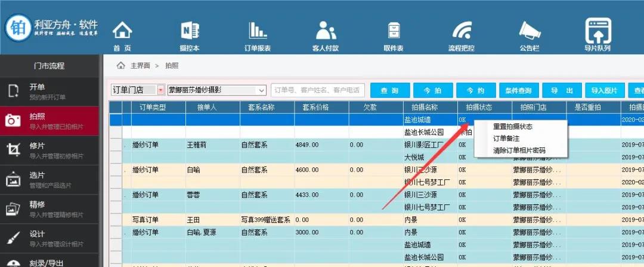Viewport: 644px width, 267px height.
Task: Focus the 订单号、客户姓名、客户电话 search field
Action: 318,90
